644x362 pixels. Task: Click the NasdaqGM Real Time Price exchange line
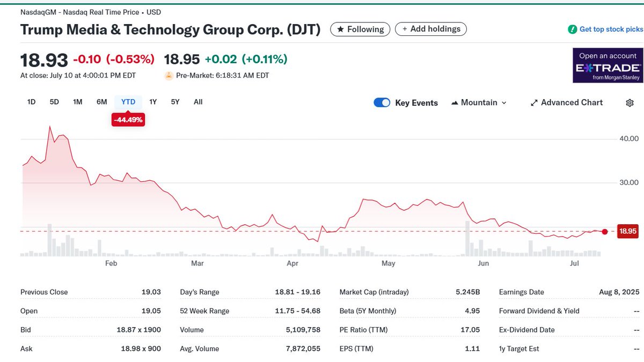point(90,12)
